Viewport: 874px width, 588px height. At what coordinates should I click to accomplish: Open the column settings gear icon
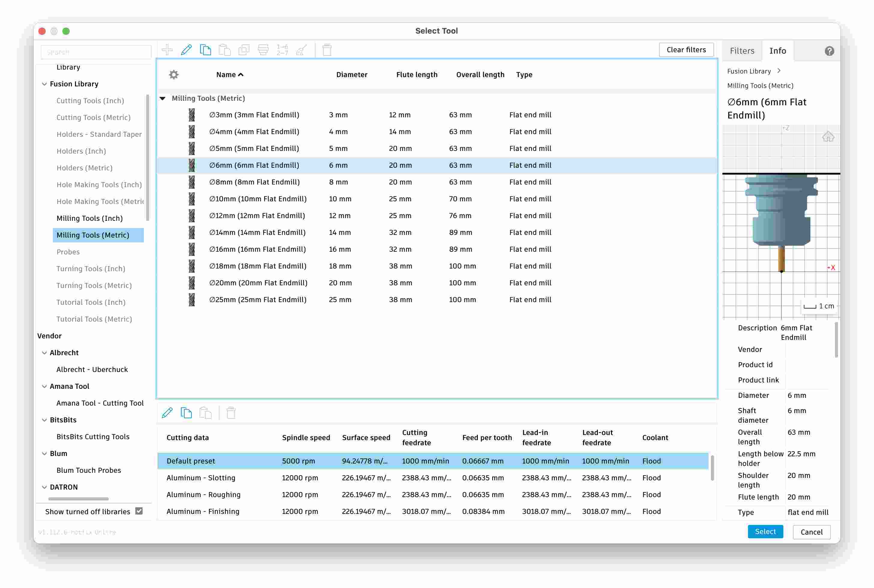tap(174, 75)
